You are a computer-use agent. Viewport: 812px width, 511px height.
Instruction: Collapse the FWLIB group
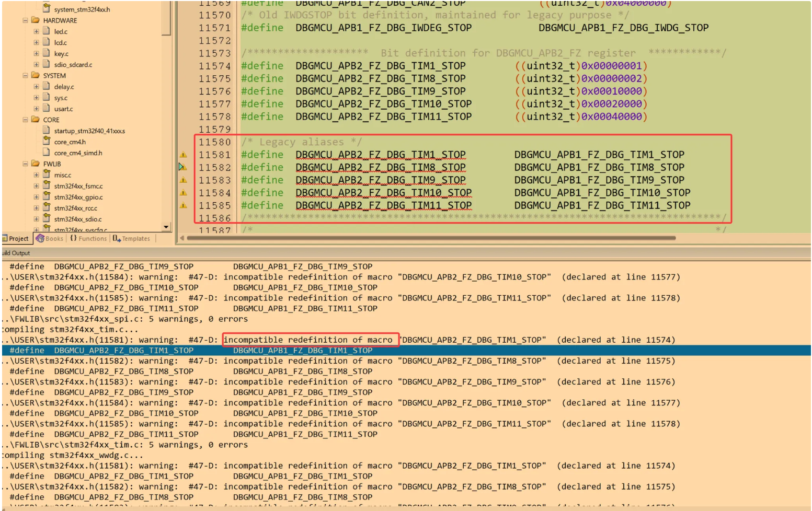tap(25, 164)
